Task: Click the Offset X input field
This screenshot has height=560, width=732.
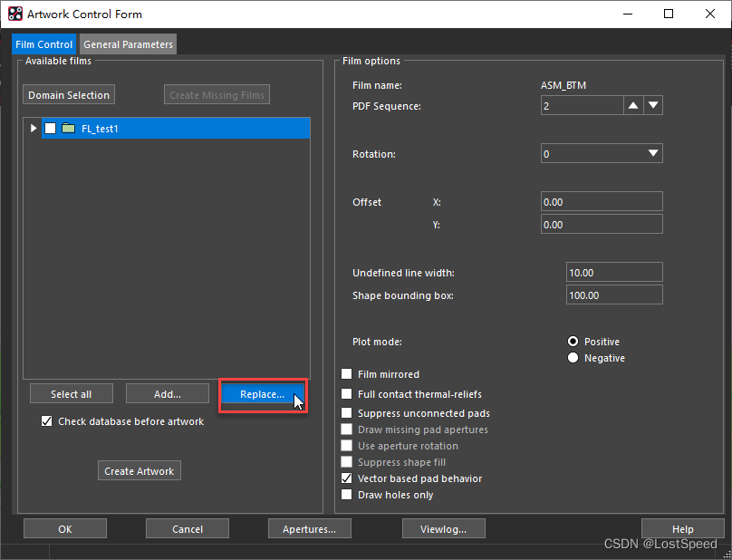Action: 601,202
